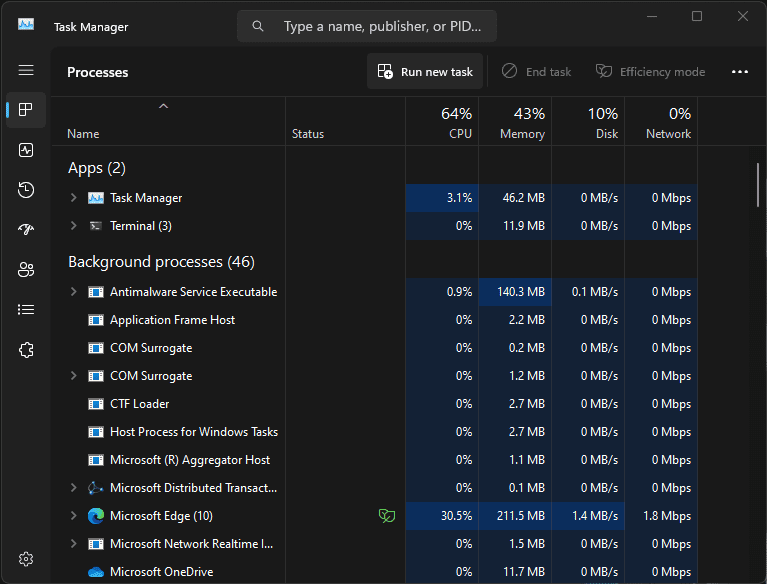Select the Processes page icon in sidebar
This screenshot has height=584, width=767.
[26, 110]
